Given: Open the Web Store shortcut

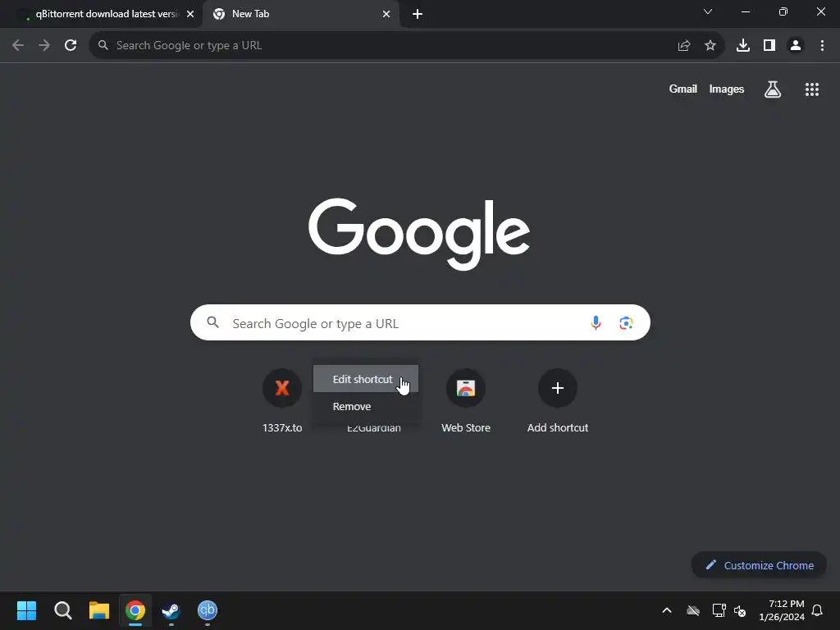Looking at the screenshot, I should pos(466,401).
